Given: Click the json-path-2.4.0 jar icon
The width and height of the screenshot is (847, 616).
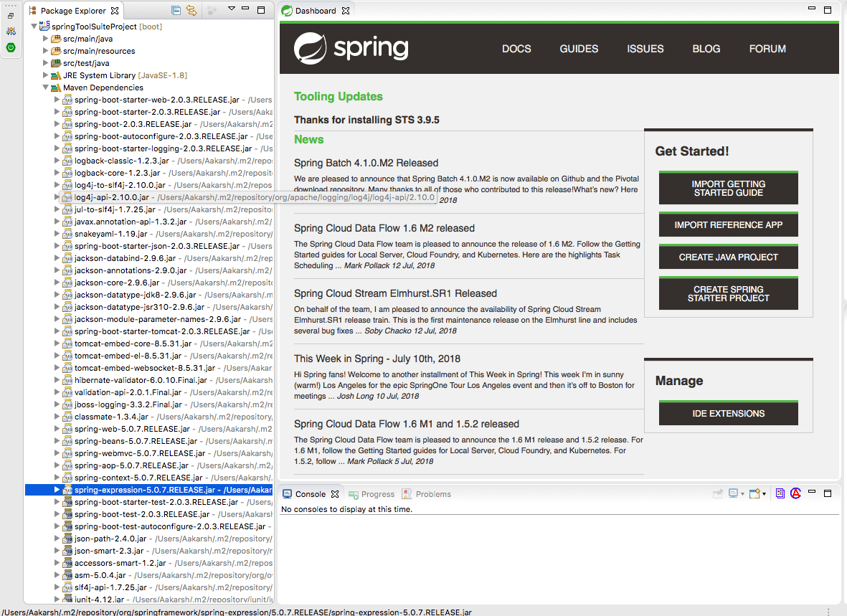Looking at the screenshot, I should [x=67, y=539].
